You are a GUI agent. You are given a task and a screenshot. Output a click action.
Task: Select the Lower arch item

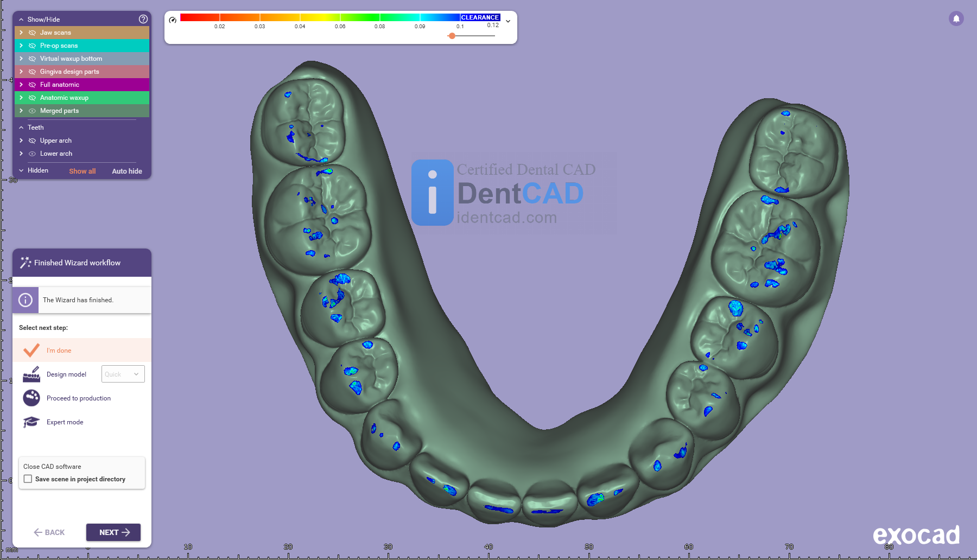56,154
